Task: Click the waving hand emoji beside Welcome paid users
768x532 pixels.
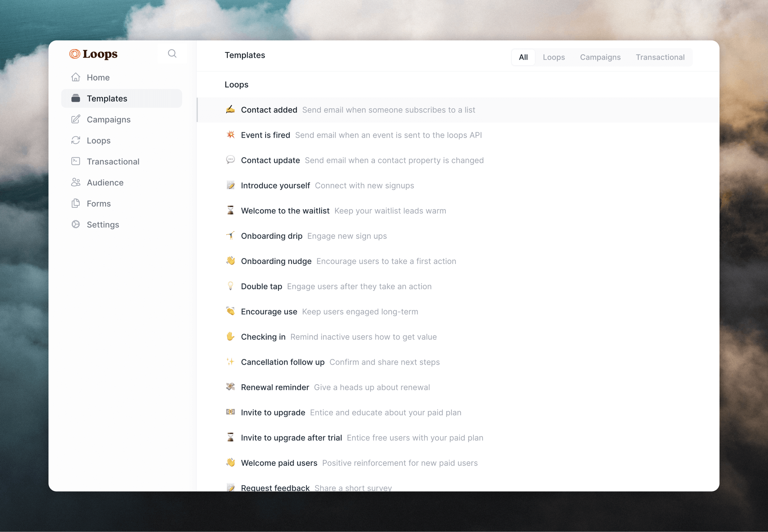Action: point(230,463)
